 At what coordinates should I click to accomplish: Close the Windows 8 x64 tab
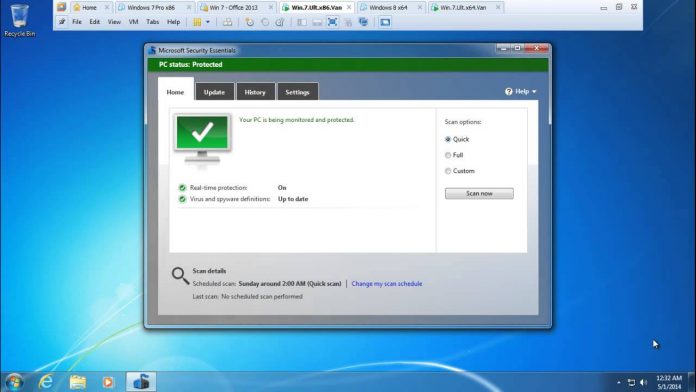[419, 8]
